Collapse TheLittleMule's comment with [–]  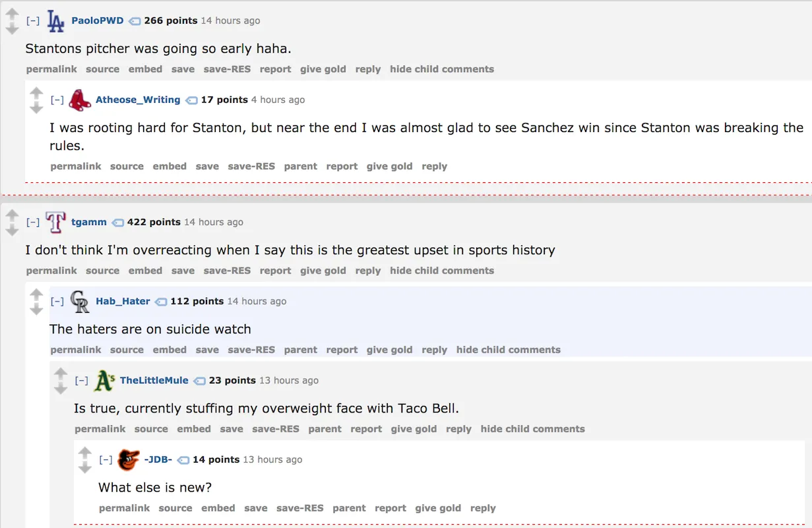(82, 381)
